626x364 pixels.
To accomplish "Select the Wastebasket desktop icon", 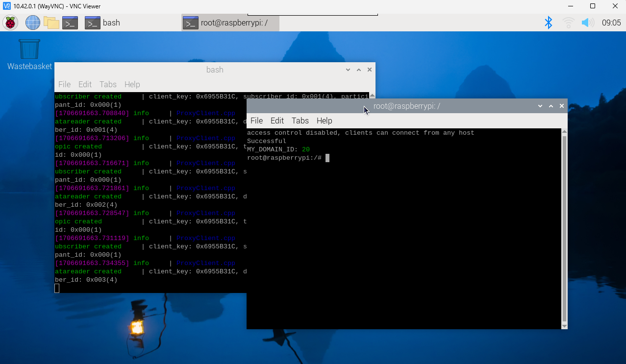I will (29, 54).
